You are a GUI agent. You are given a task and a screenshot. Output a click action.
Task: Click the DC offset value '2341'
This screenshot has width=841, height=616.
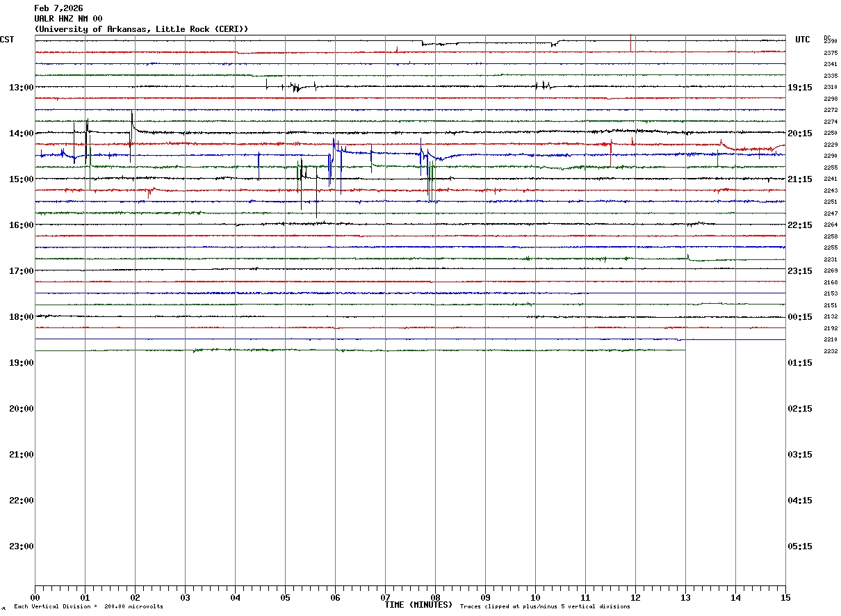[x=830, y=65]
